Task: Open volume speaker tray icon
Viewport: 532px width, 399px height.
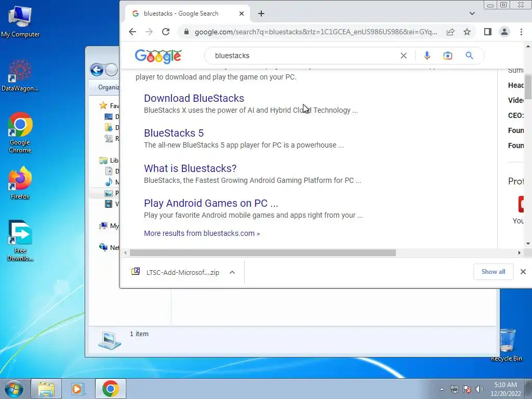Action: (480, 389)
